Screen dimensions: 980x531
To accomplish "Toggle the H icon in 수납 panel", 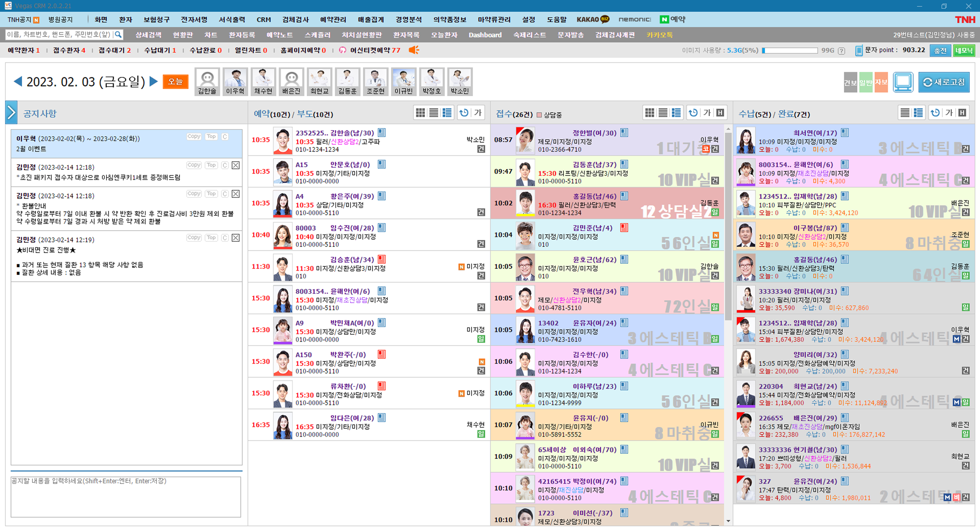I will pyautogui.click(x=962, y=113).
